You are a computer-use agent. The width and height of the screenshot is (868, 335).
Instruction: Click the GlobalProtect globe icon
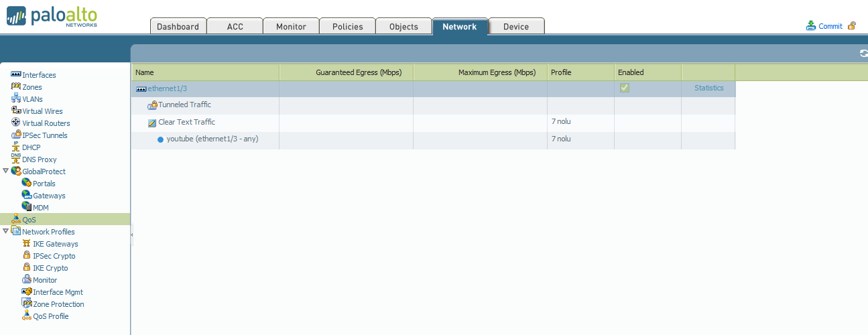tap(16, 172)
